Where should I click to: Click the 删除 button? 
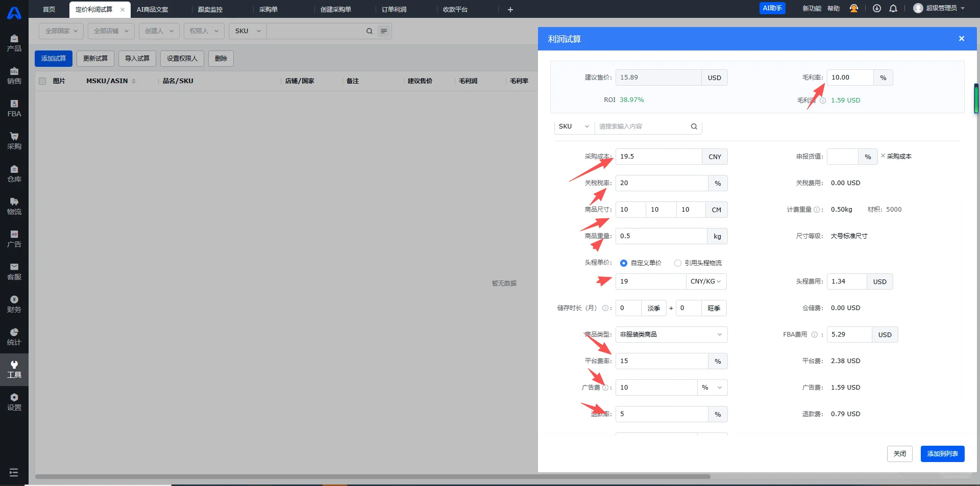(221, 59)
